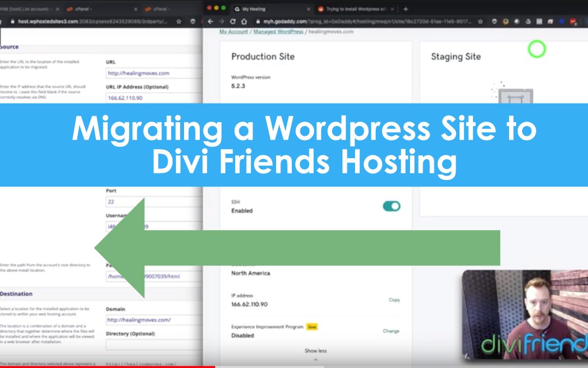Click URL IP Address field

pyautogui.click(x=154, y=98)
